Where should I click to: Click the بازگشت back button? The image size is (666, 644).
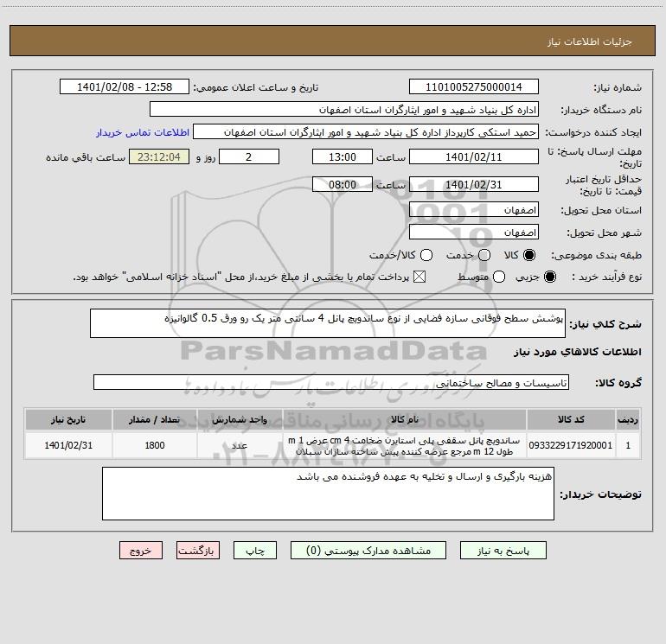(x=198, y=551)
